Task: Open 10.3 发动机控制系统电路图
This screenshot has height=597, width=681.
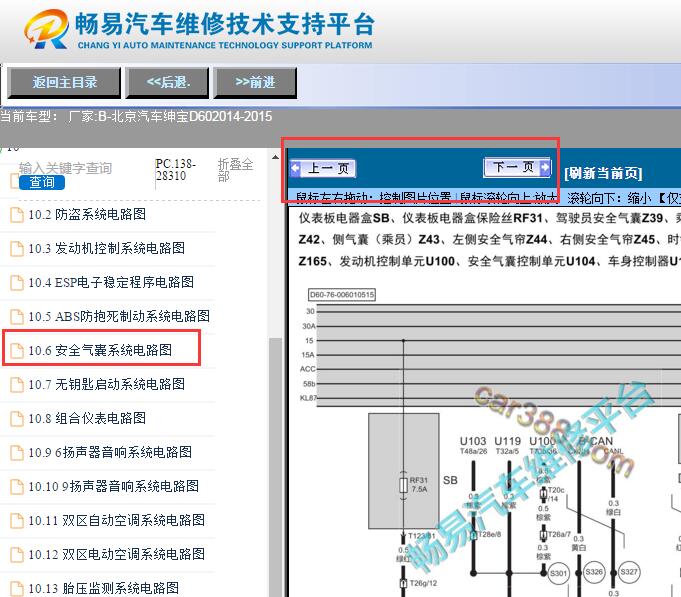Action: [x=106, y=248]
